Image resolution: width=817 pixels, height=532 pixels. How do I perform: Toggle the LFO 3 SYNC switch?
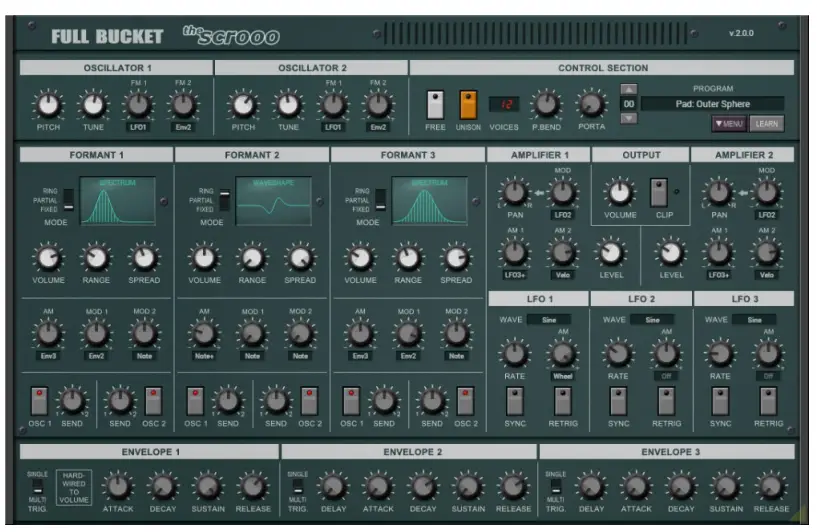[720, 401]
